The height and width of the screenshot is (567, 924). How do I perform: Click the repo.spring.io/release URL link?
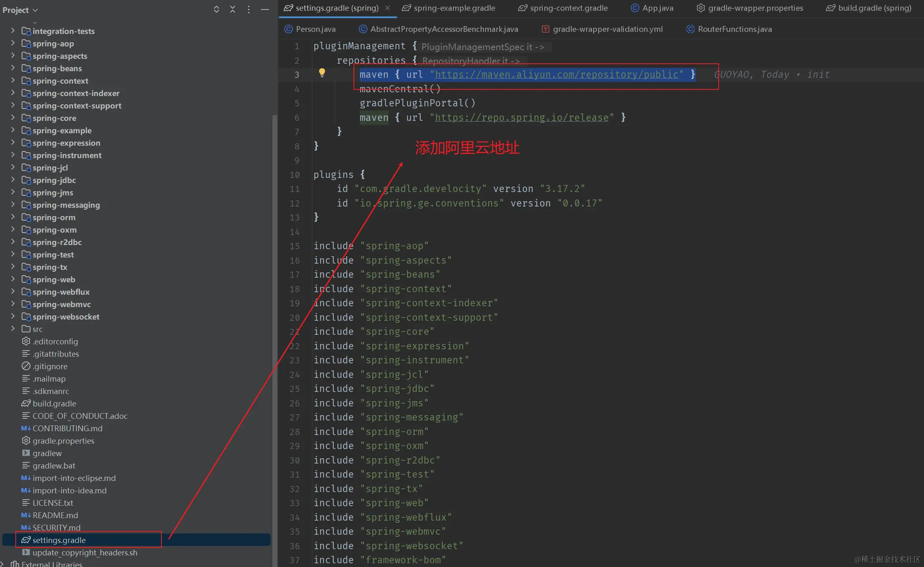522,118
